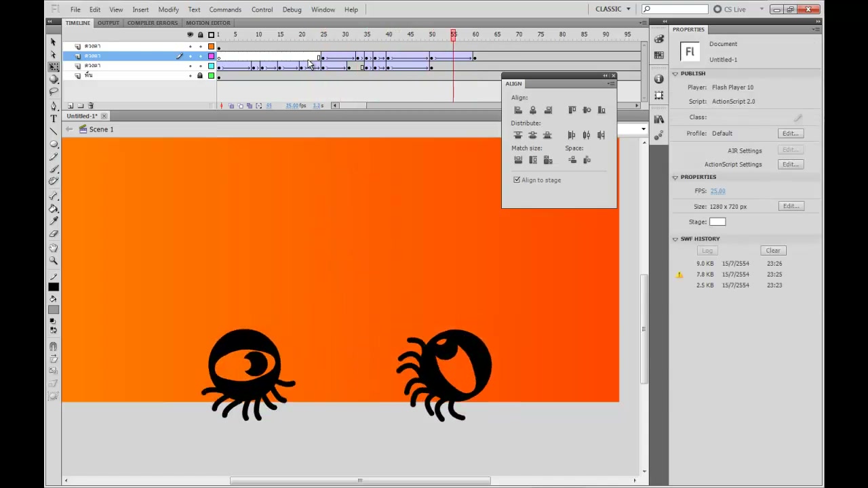Choose the Zoom magnifier tool
This screenshot has width=868, height=488.
(x=54, y=261)
